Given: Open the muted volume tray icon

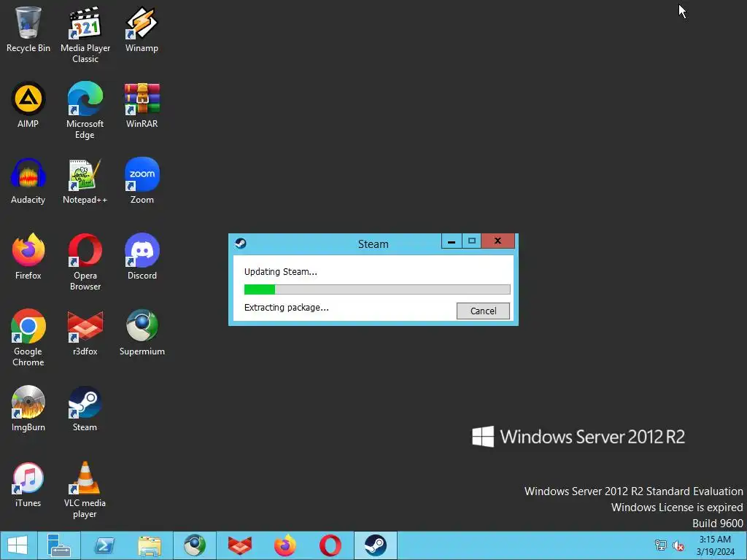Looking at the screenshot, I should [x=678, y=545].
